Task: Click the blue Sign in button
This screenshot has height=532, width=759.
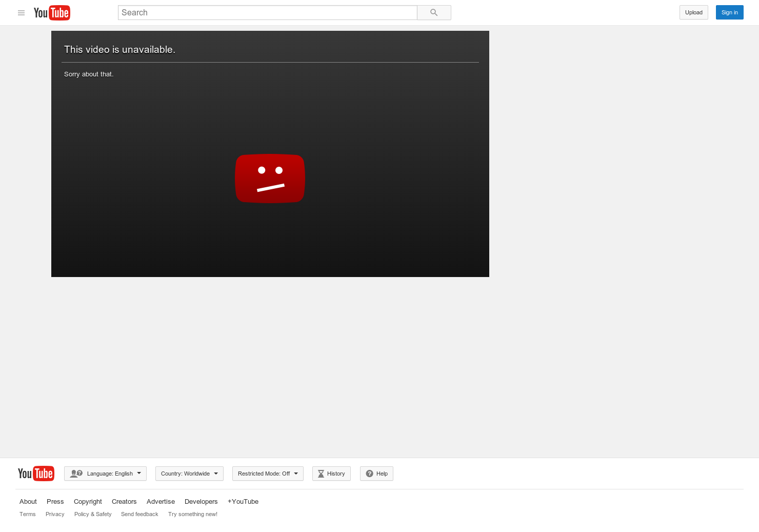Action: 730,12
